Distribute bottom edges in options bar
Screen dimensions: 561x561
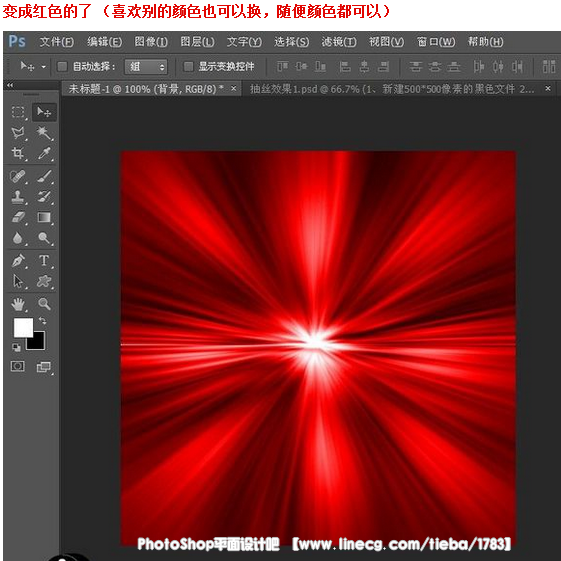[453, 67]
